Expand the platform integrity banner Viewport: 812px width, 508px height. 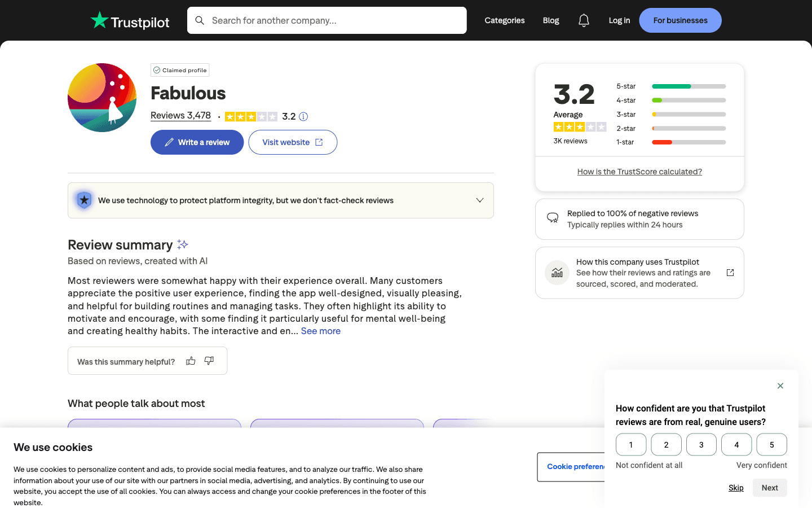pyautogui.click(x=479, y=200)
